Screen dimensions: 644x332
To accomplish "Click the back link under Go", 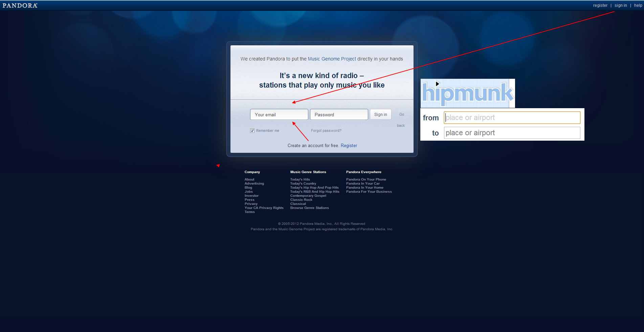I will point(401,125).
